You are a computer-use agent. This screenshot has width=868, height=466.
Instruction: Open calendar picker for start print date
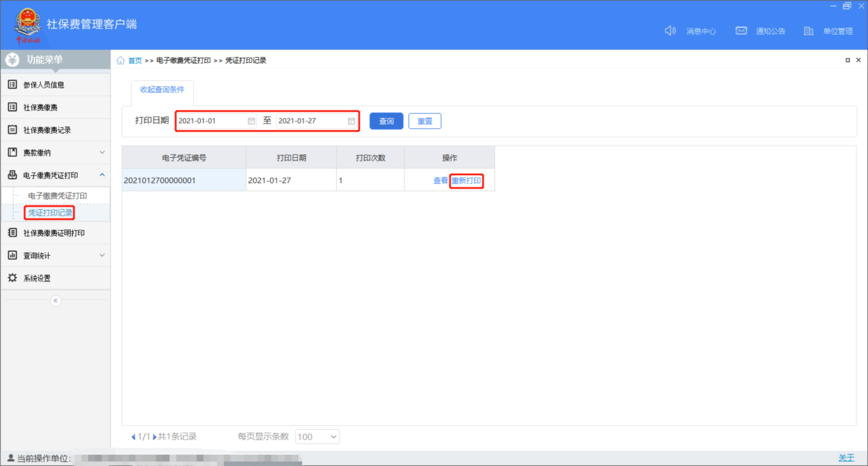[251, 121]
